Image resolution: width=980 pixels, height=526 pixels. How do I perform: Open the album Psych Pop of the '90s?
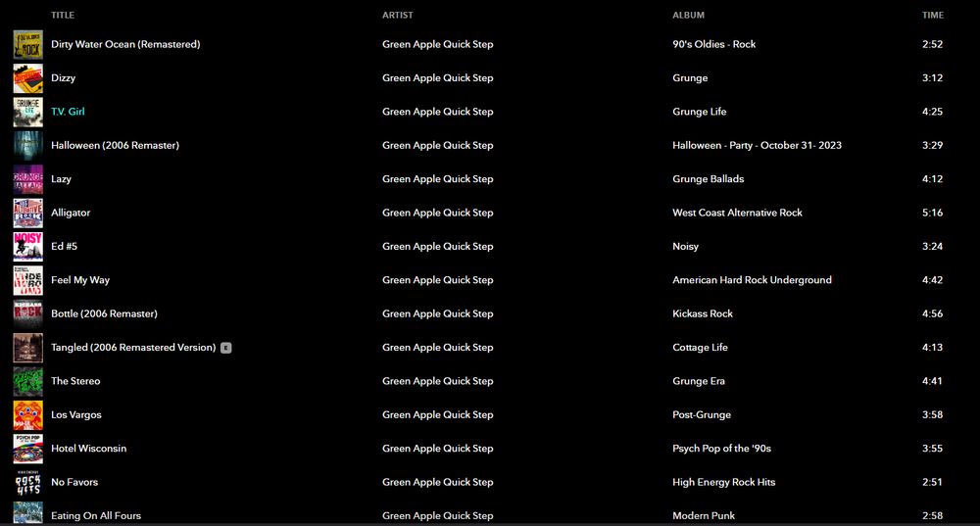722,450
